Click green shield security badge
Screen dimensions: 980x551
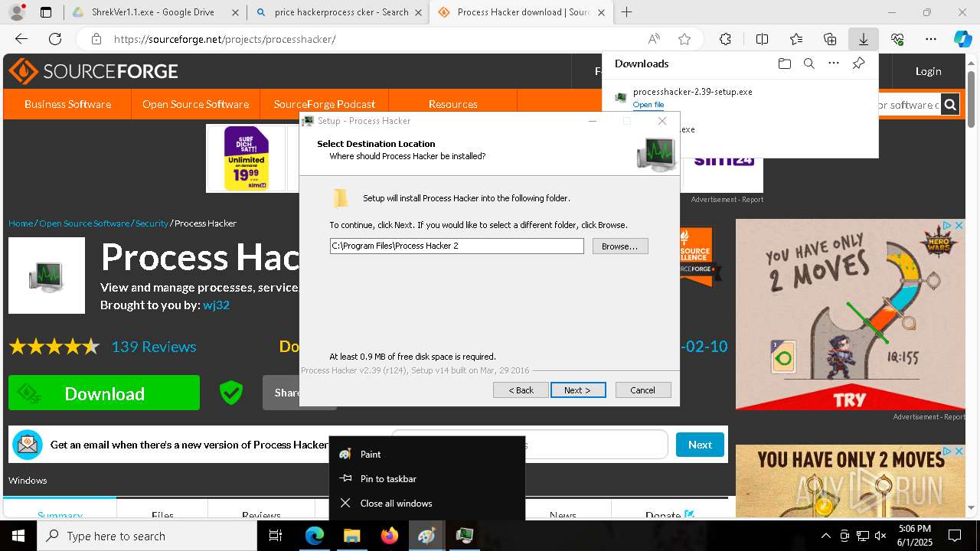click(230, 393)
